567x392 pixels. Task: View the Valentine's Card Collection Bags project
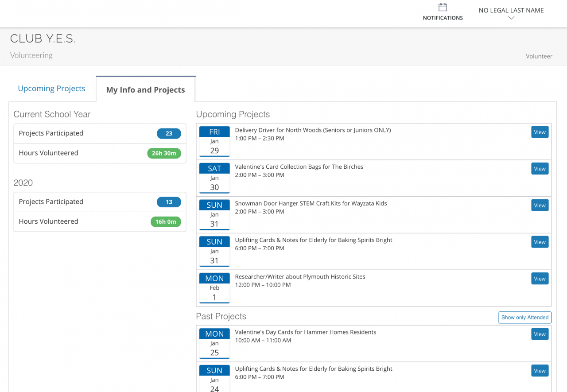click(540, 169)
